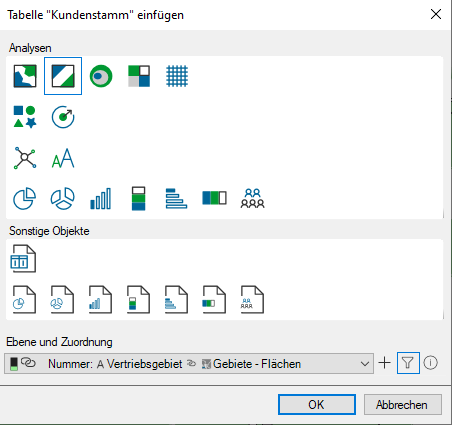Screen dimensions: 452x425
Task: Select the vertical bar chart analysis icon
Action: tap(101, 199)
